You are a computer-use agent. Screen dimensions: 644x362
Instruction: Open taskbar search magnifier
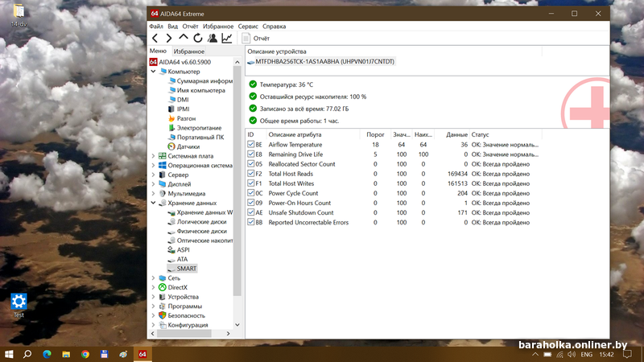pos(27,354)
